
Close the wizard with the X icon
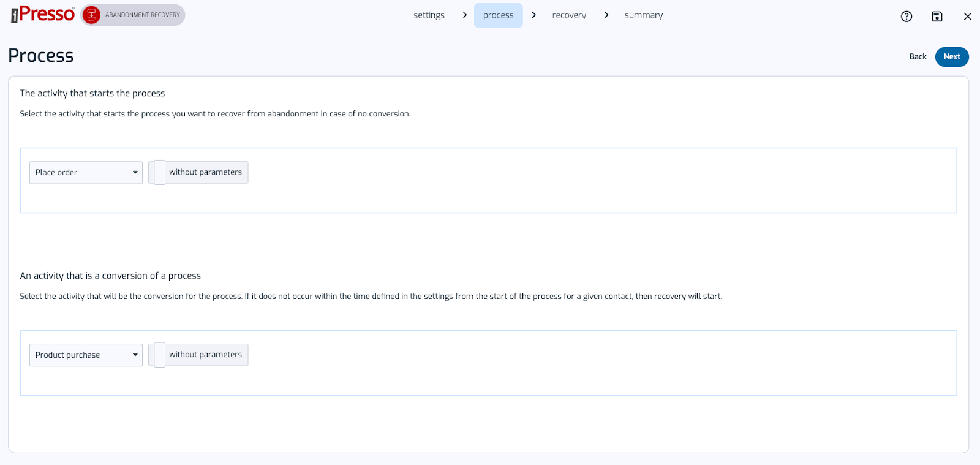tap(967, 17)
